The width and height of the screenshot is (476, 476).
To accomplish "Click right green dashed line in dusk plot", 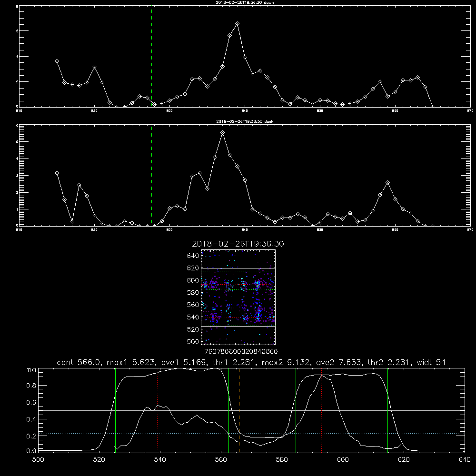I will click(x=263, y=176).
